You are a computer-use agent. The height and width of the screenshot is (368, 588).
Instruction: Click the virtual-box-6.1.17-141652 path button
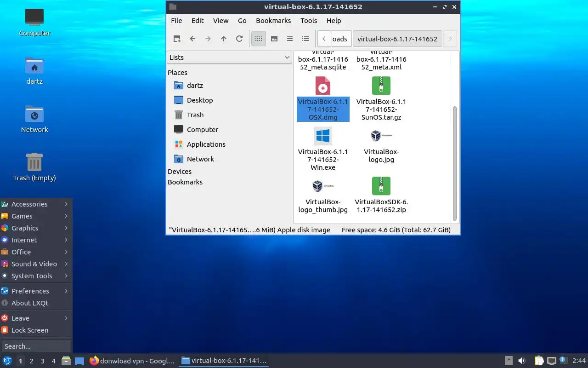[x=397, y=39]
